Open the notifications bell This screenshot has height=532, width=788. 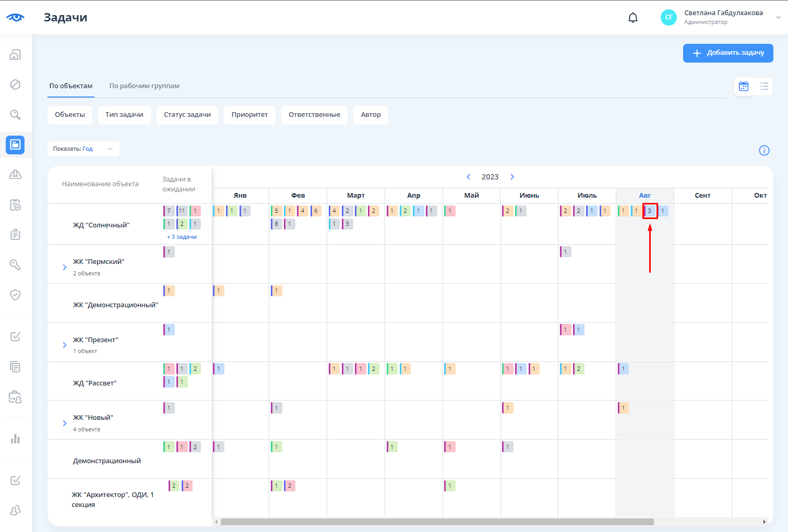632,18
